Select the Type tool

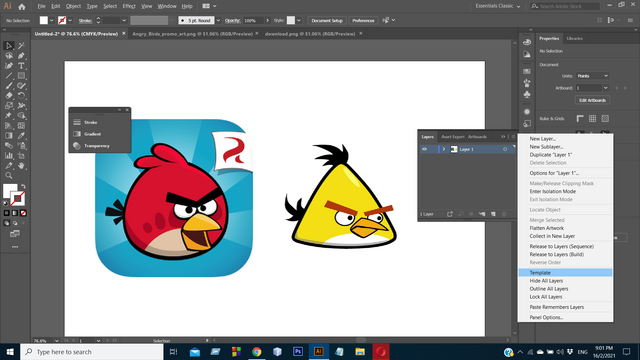tap(21, 66)
